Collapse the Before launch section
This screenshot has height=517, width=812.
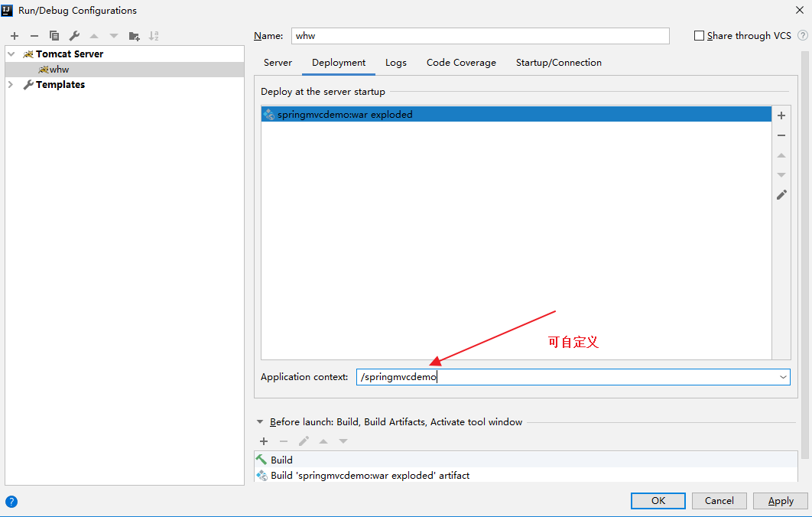[x=260, y=422]
